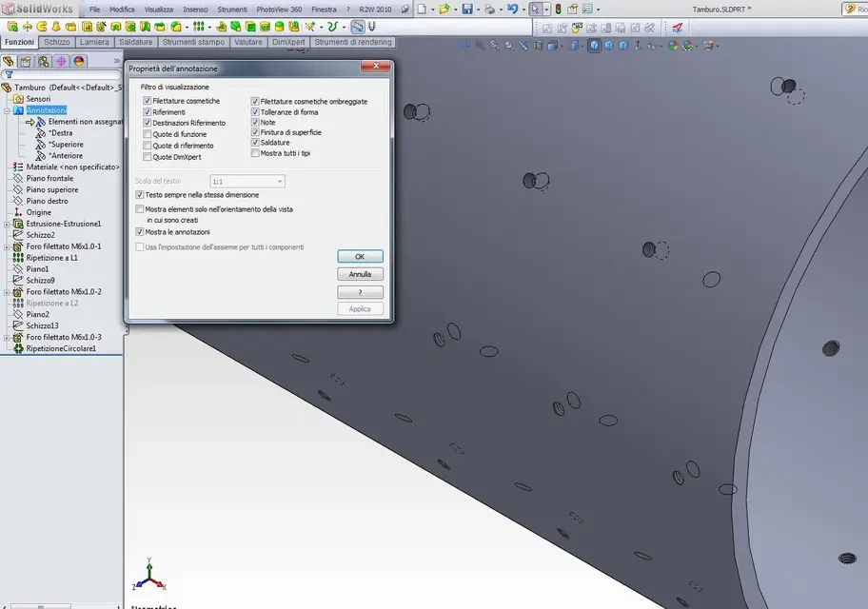
Task: Click the feature tree filter field
Action: tap(62, 74)
